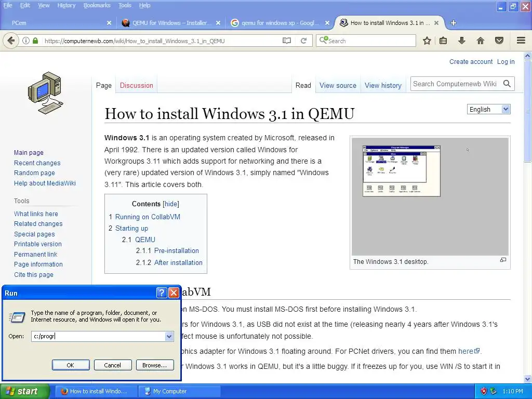Open the Tools menu
The image size is (532, 399).
click(125, 5)
